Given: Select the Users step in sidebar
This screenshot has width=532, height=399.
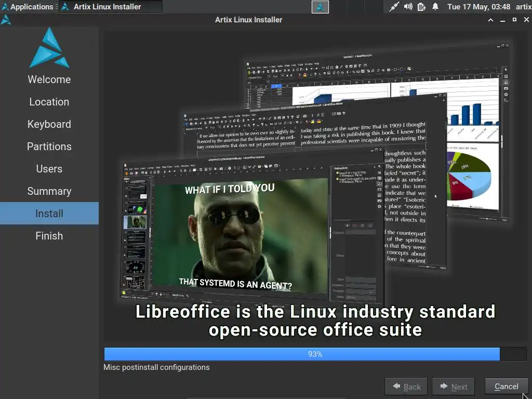Looking at the screenshot, I should tap(49, 169).
